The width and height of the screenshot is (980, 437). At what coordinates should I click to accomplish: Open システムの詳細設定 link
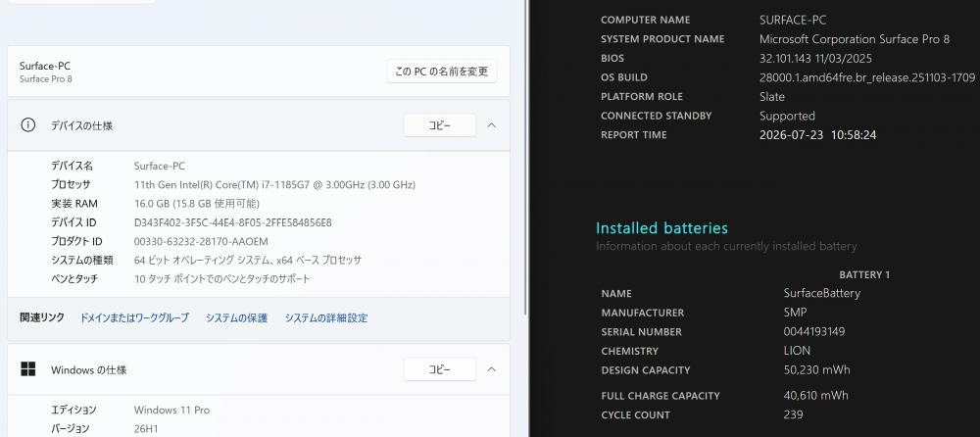[x=326, y=317]
